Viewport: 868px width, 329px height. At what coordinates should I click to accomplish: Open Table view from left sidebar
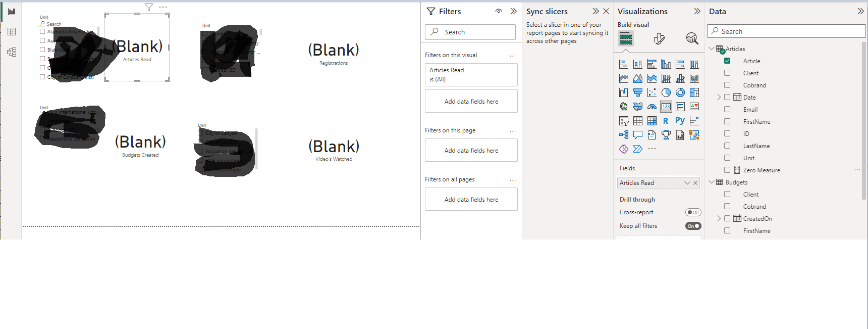12,32
